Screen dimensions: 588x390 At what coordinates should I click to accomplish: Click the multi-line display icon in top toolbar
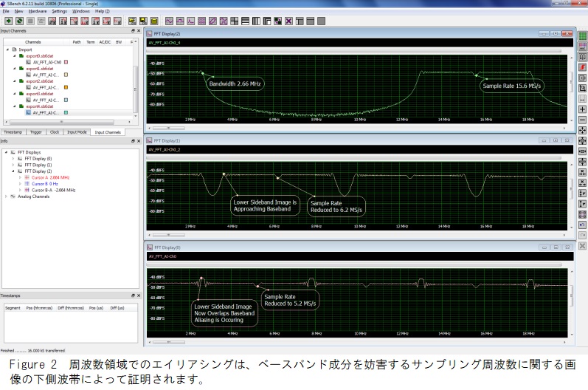click(201, 21)
